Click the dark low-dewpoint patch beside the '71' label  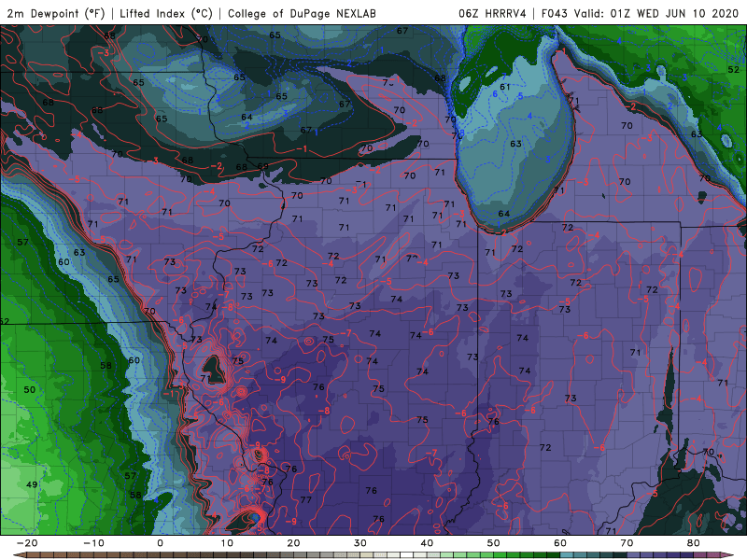[x=213, y=369]
